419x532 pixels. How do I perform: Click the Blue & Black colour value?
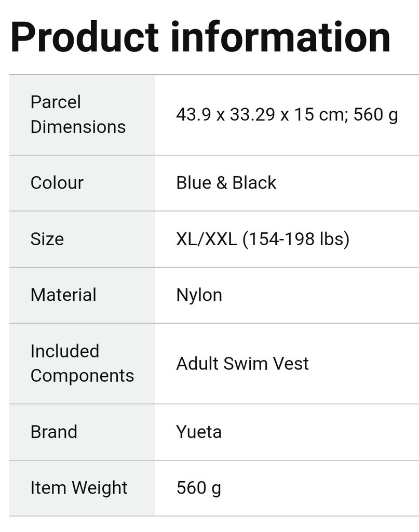point(226,183)
